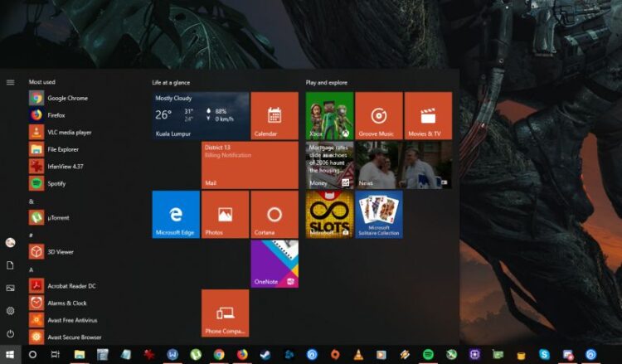Launch Spotify from Most used list
This screenshot has height=364, width=622.
coord(56,183)
